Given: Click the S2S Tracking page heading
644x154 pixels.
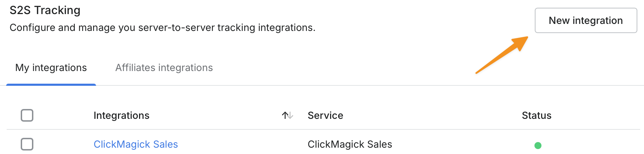Looking at the screenshot, I should coord(45,10).
